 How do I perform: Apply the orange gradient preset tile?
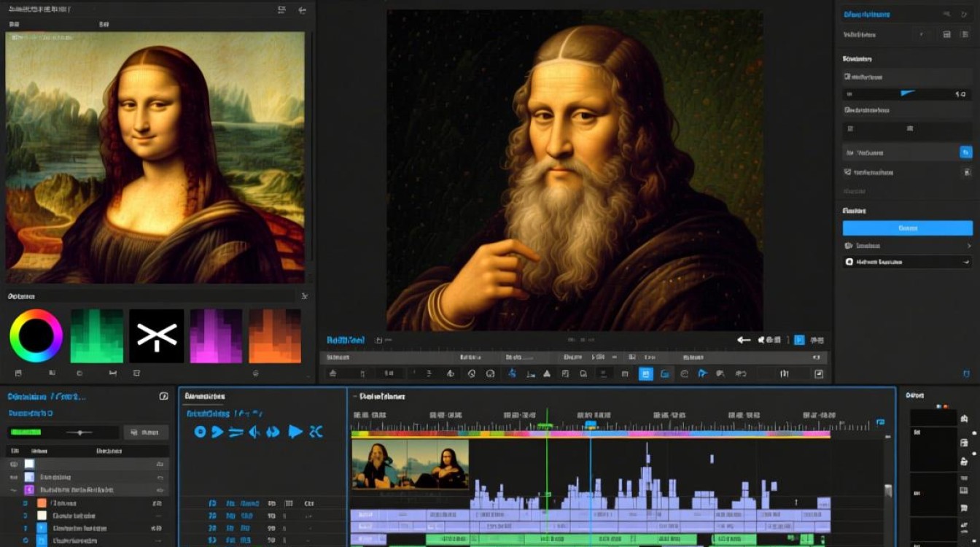coord(275,335)
